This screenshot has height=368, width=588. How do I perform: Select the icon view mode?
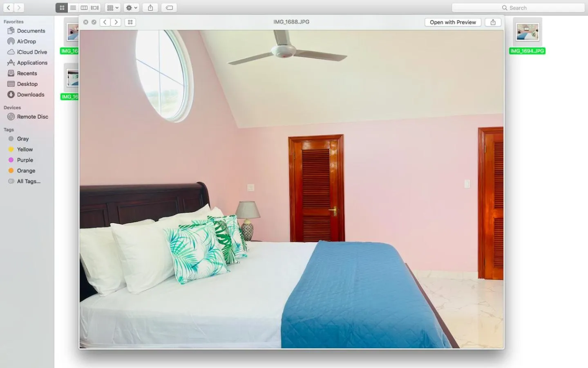(61, 7)
